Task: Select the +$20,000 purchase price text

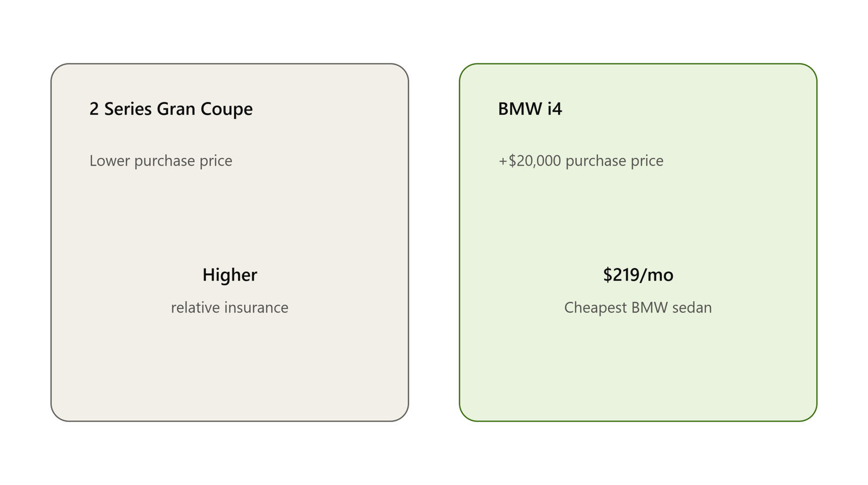Action: click(x=580, y=161)
